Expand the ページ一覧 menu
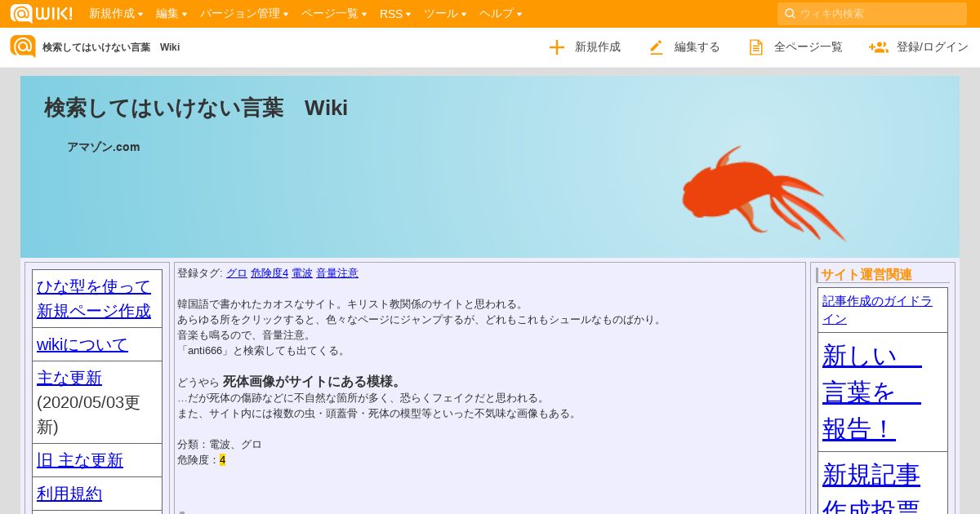The width and height of the screenshot is (980, 514). coord(334,13)
